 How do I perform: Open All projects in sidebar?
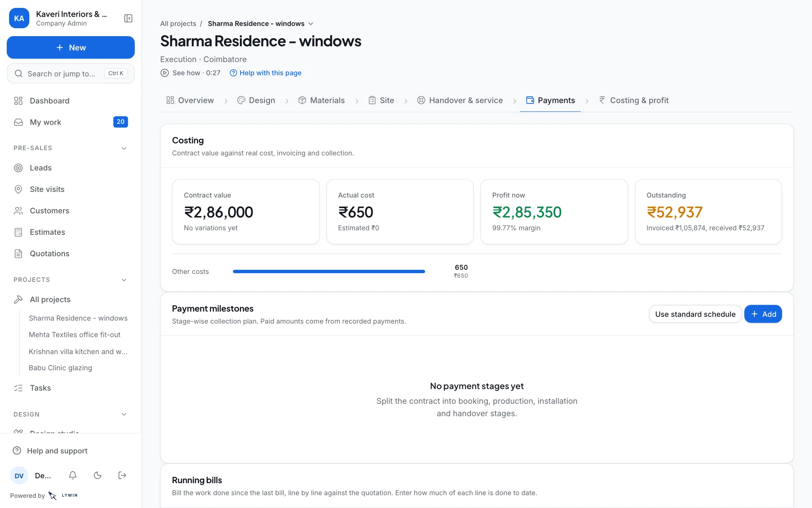click(x=71, y=300)
